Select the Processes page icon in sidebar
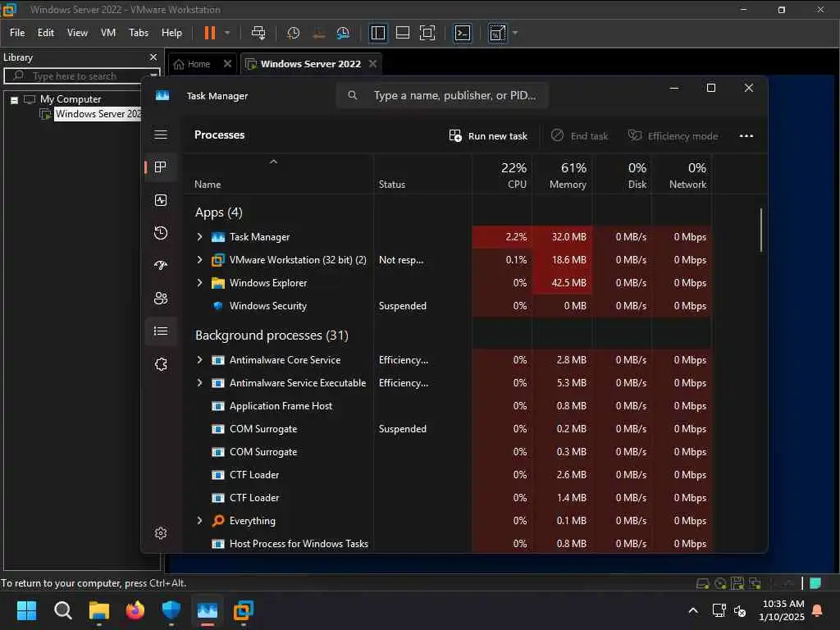Screen dimensions: 840x630 click(161, 167)
